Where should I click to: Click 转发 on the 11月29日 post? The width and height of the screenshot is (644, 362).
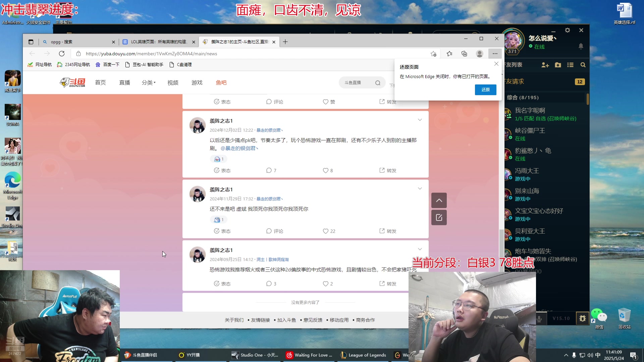[x=388, y=231]
